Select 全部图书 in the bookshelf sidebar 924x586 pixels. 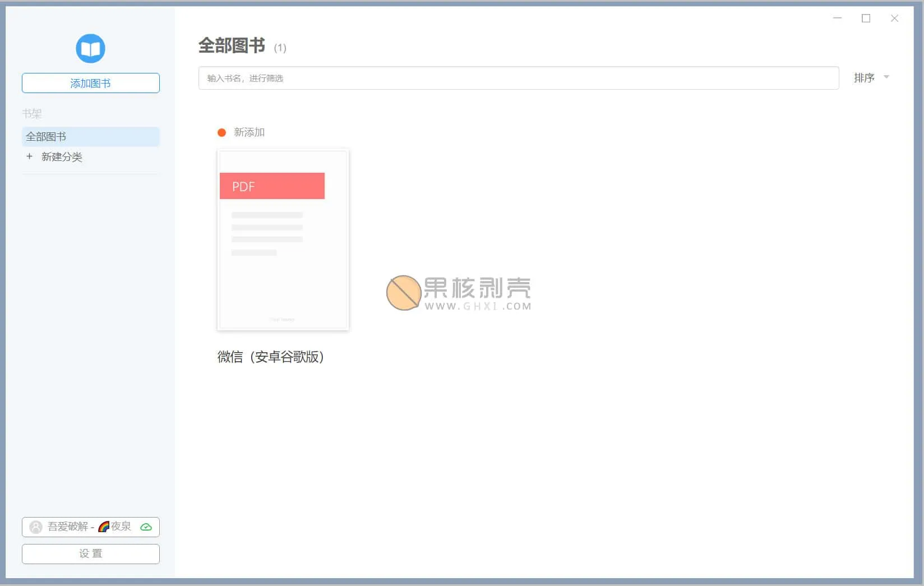point(90,136)
